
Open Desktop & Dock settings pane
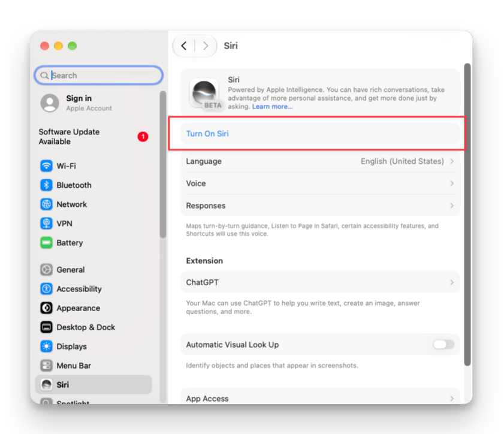coord(93,327)
